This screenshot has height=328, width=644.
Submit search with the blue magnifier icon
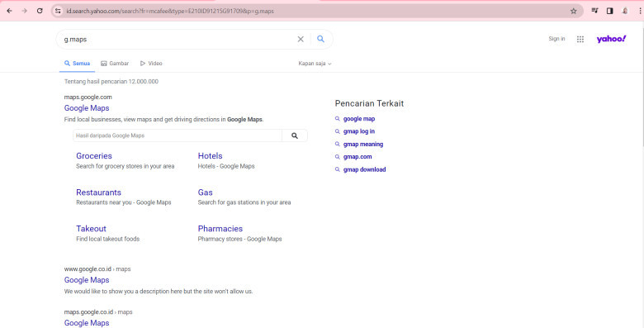pos(321,39)
